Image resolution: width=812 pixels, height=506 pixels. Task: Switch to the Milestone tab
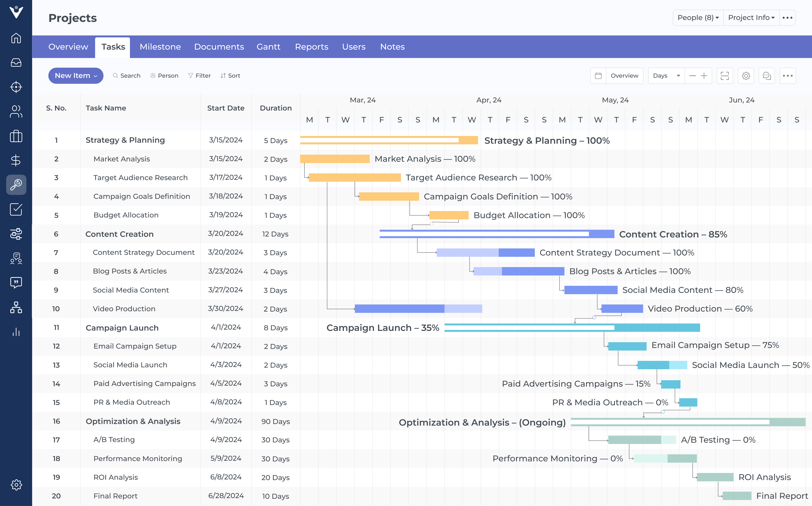(x=160, y=47)
